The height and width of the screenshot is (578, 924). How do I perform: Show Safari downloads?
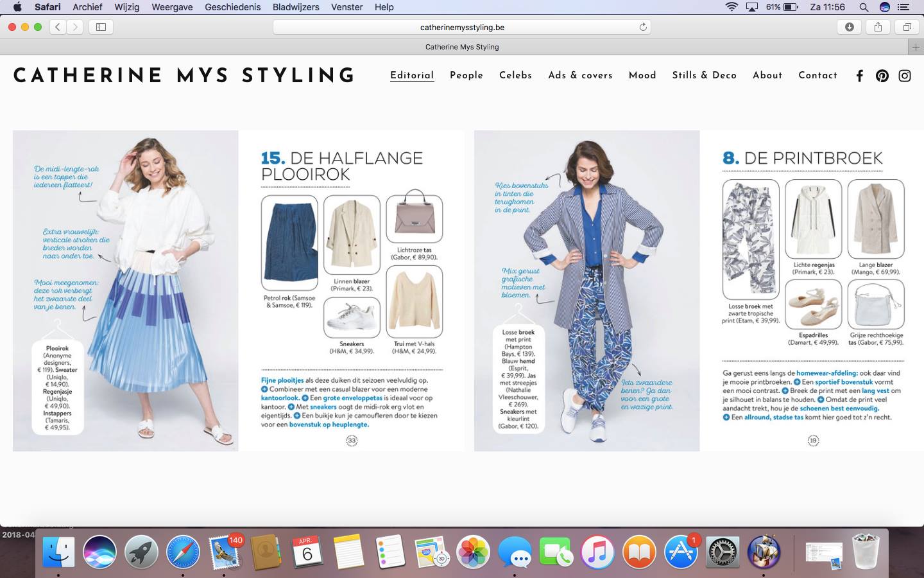pyautogui.click(x=850, y=27)
